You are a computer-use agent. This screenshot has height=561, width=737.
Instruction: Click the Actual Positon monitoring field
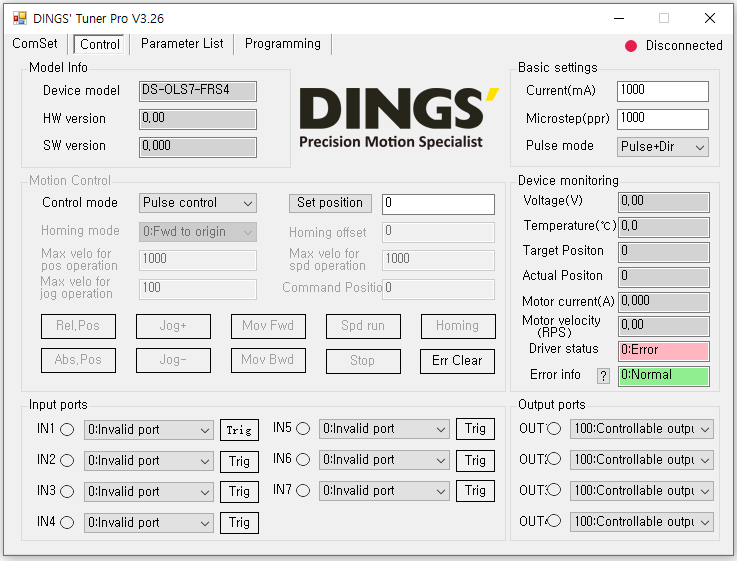pyautogui.click(x=664, y=277)
